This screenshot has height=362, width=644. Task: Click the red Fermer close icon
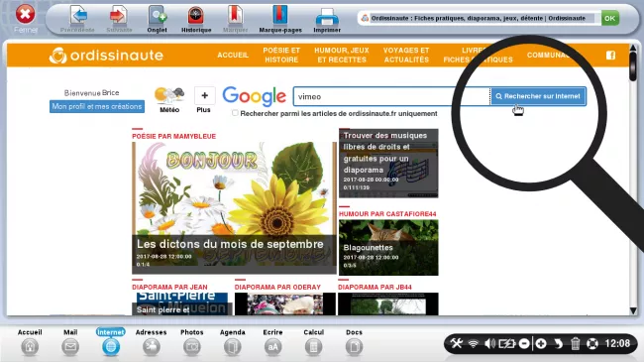pos(25,15)
